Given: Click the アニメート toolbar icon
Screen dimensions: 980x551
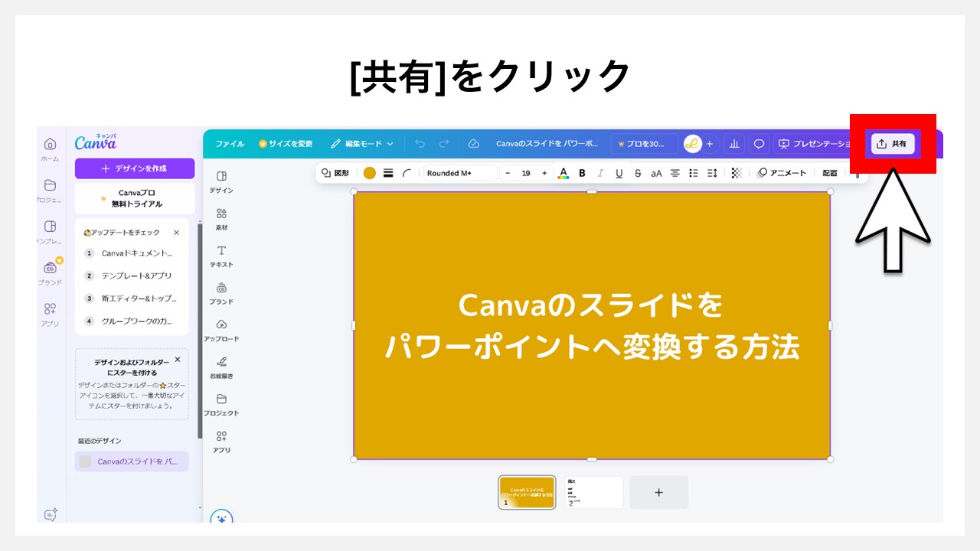Looking at the screenshot, I should point(783,173).
